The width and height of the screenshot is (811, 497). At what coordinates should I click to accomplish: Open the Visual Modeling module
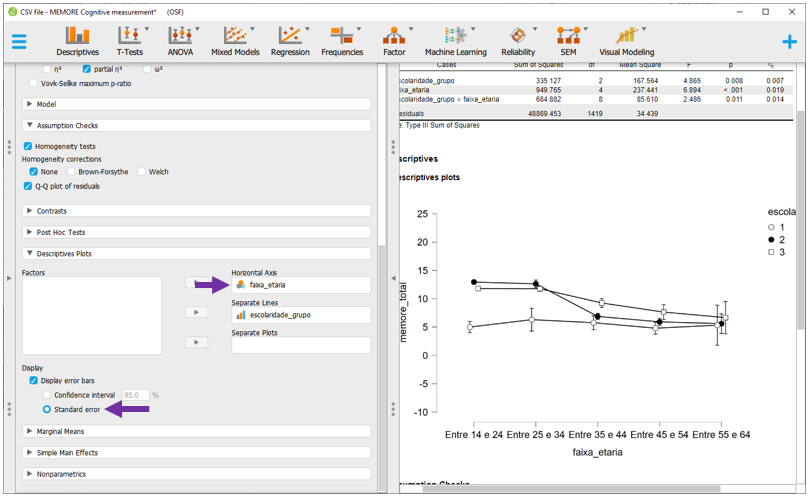pos(626,41)
